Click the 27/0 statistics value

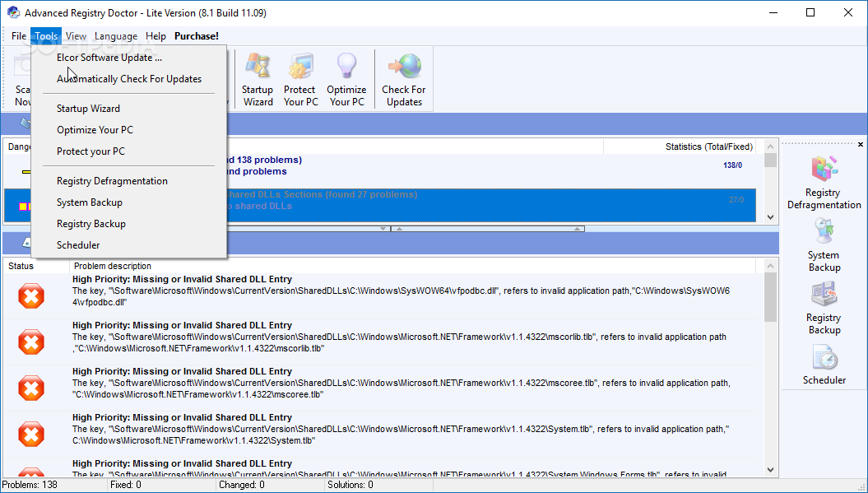coord(736,199)
